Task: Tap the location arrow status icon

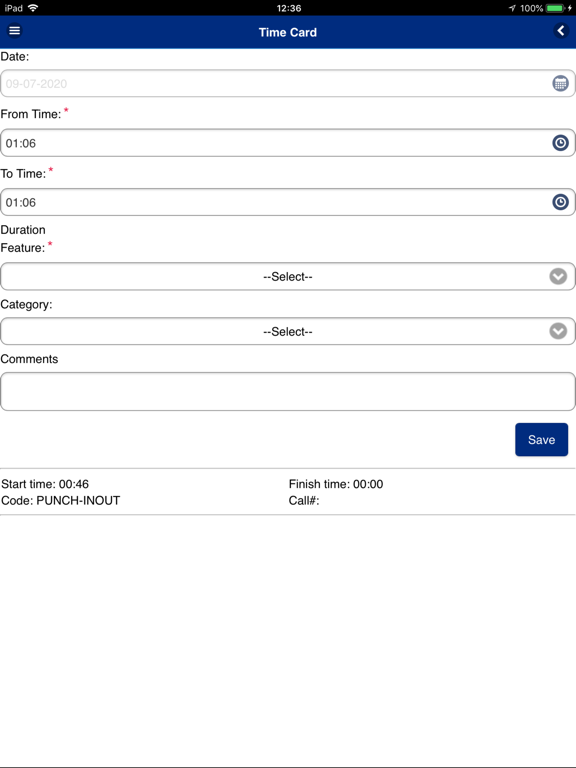Action: [x=512, y=8]
